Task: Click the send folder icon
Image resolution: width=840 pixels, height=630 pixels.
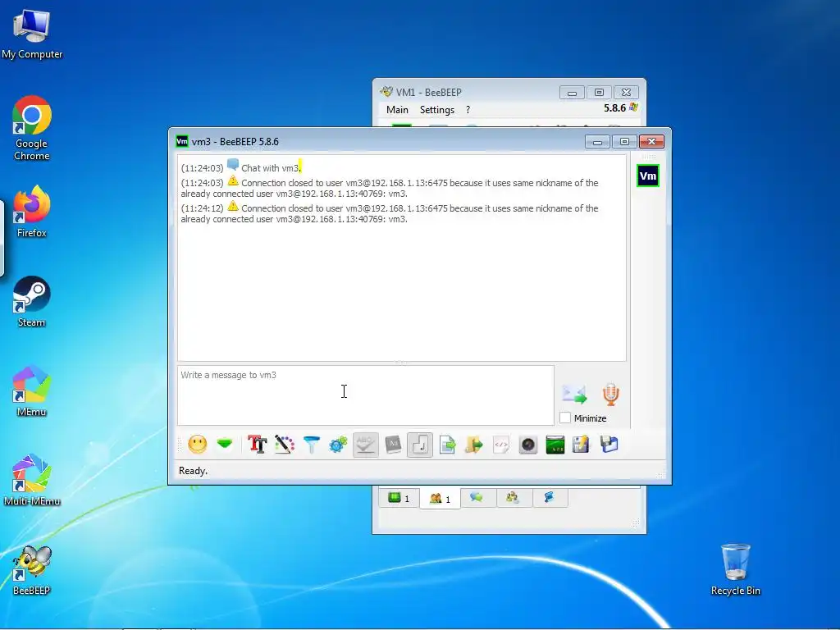Action: pos(474,445)
